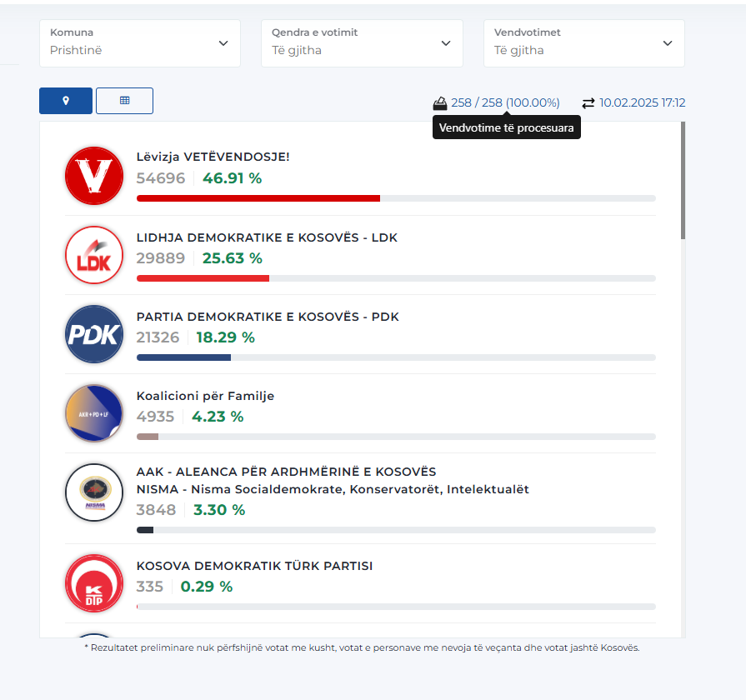Click the Vendvotime të procesuara tooltip
746x700 pixels.
tap(507, 127)
